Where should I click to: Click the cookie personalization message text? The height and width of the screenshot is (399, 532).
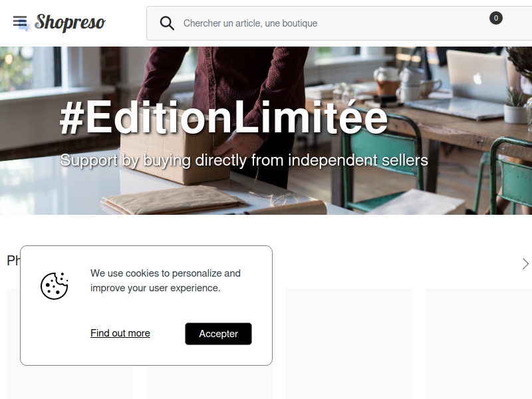tap(166, 281)
